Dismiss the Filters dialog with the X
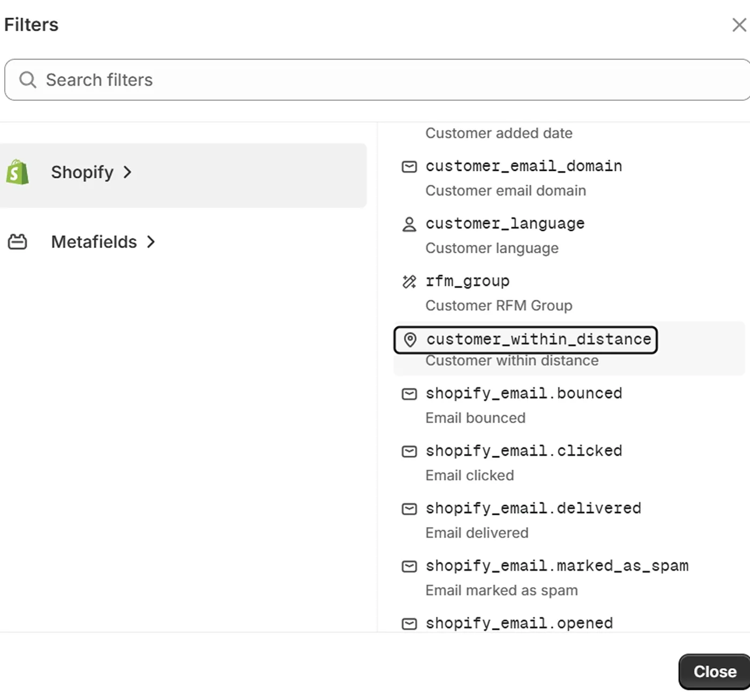This screenshot has height=700, width=750. pos(739,24)
